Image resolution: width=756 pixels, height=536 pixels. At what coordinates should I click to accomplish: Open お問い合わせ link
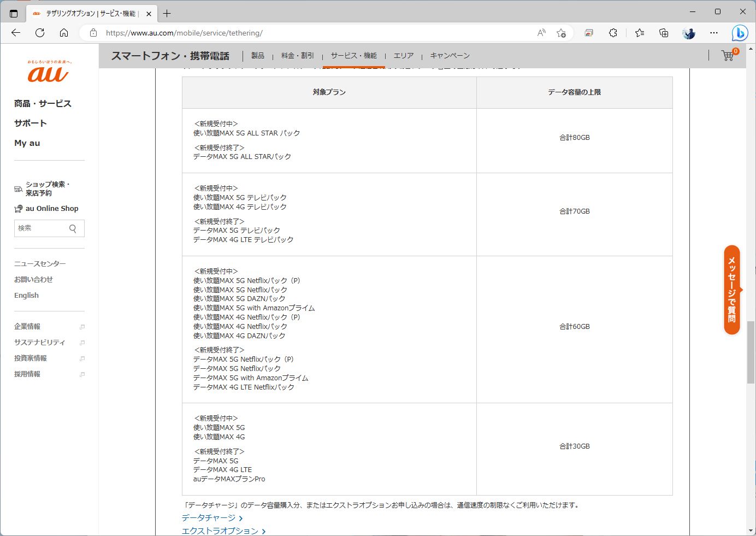pyautogui.click(x=33, y=279)
